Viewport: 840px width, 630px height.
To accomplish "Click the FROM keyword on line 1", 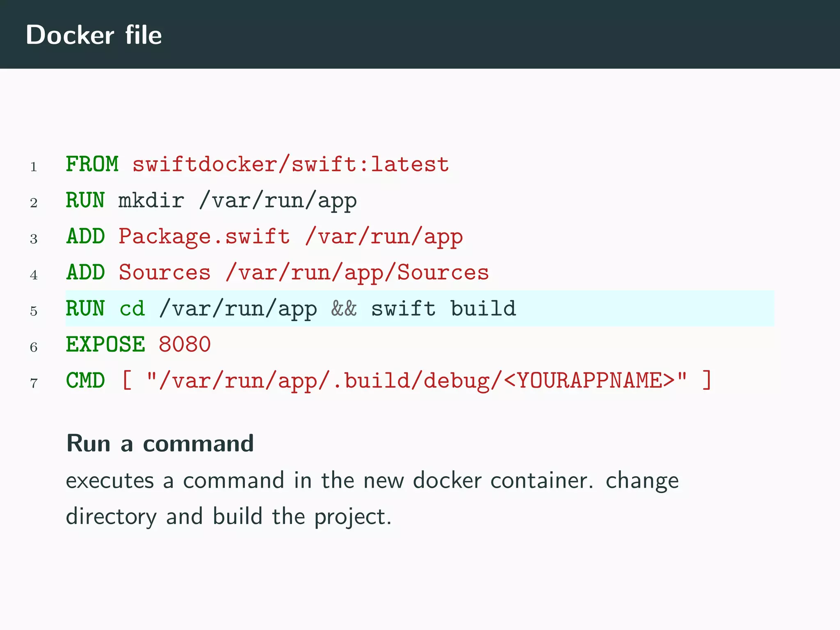I will (x=92, y=164).
